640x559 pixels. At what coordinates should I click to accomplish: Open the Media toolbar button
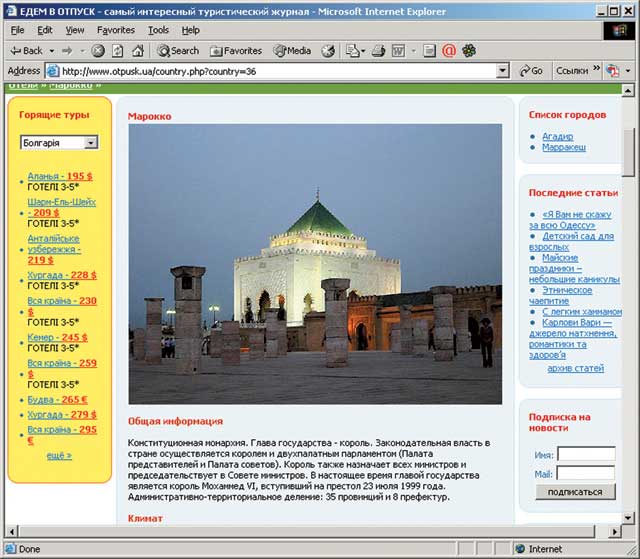(x=292, y=50)
